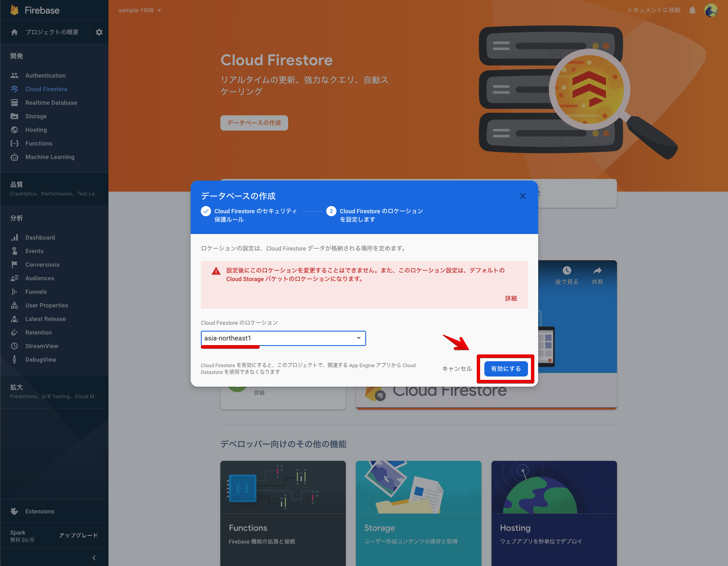Click the アップグレード upgrade button
The image size is (728, 566).
pos(78,535)
